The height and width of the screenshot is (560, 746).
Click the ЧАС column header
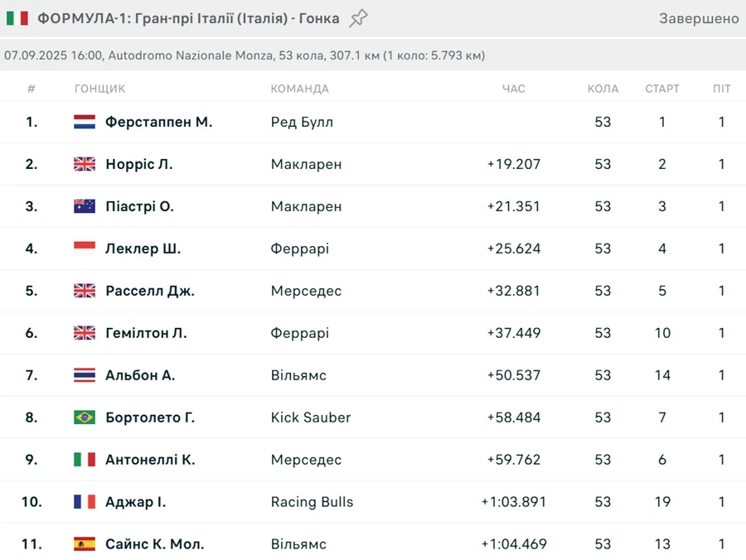tap(513, 89)
